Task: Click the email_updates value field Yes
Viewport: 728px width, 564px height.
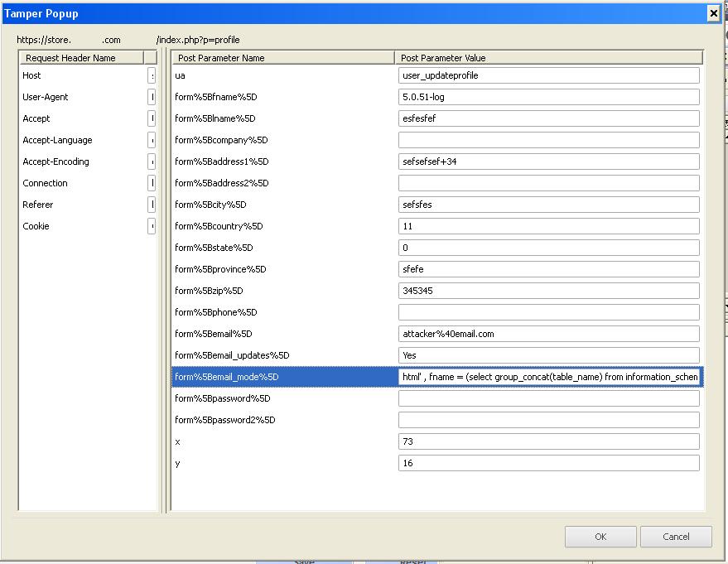Action: [548, 355]
